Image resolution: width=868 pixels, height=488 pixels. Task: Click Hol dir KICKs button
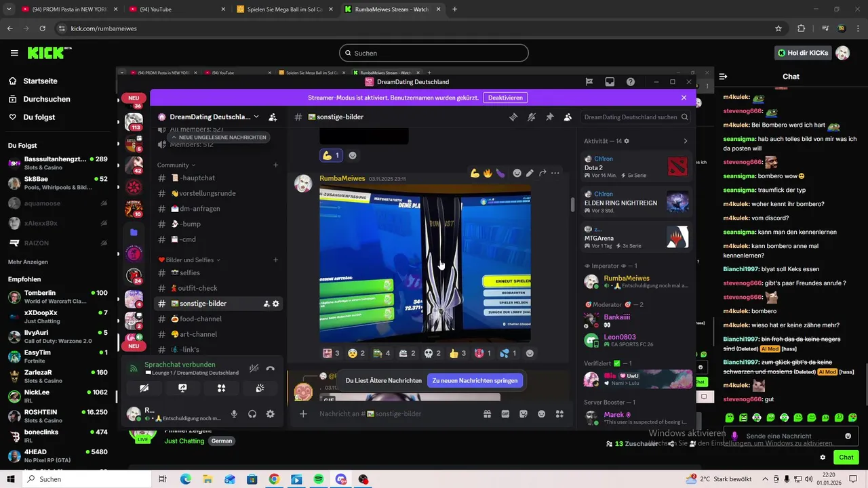(x=803, y=53)
